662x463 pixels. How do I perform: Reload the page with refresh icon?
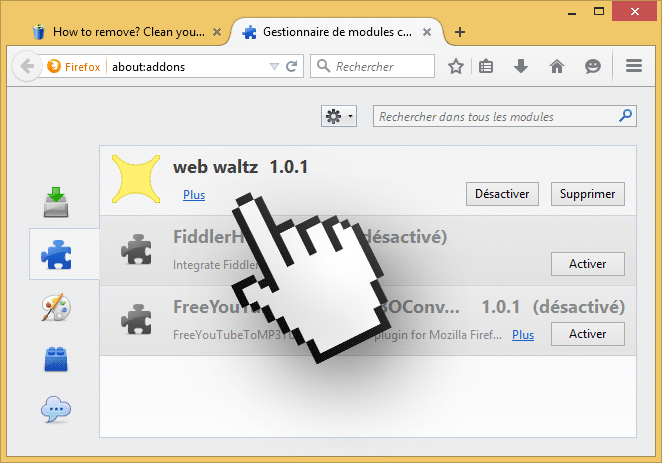tap(291, 66)
